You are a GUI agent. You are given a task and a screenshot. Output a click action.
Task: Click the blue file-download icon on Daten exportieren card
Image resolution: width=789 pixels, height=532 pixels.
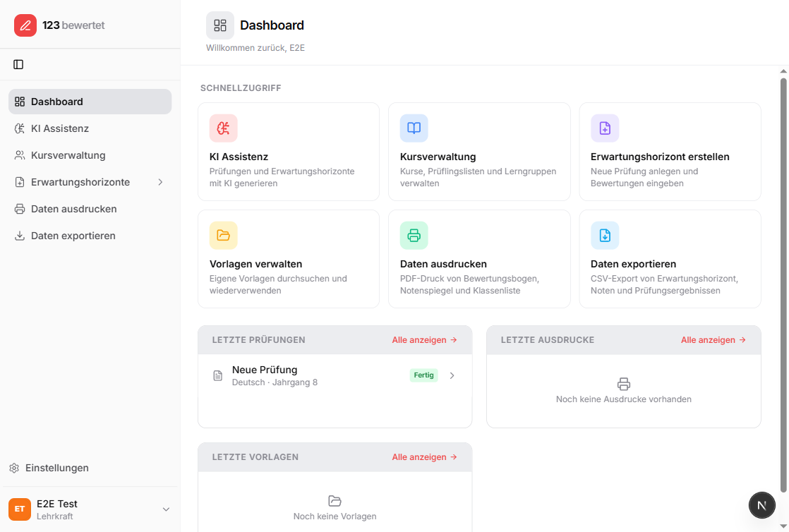[x=605, y=236]
